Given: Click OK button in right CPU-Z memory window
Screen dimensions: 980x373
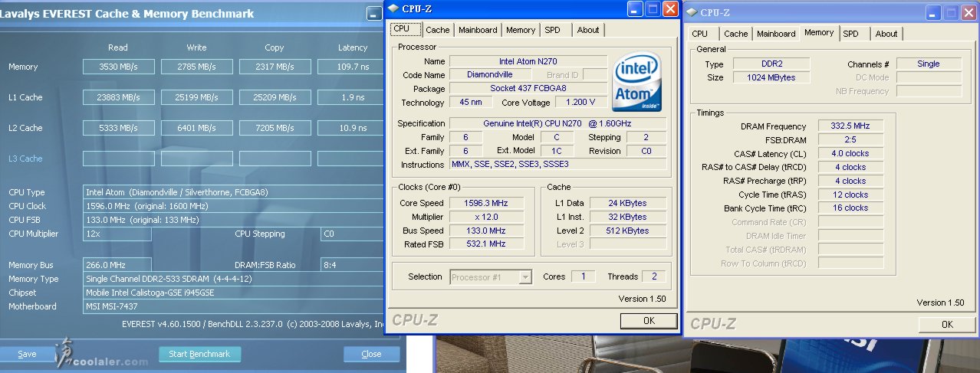Looking at the screenshot, I should coord(947,325).
